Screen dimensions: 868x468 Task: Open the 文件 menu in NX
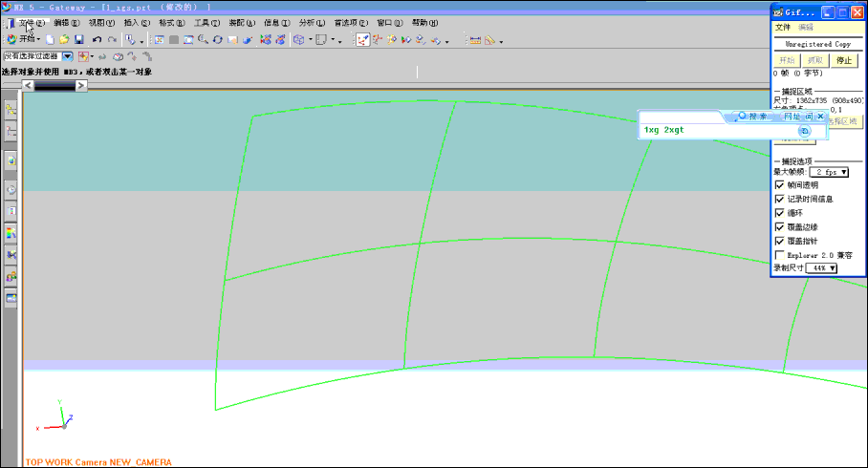pyautogui.click(x=32, y=23)
